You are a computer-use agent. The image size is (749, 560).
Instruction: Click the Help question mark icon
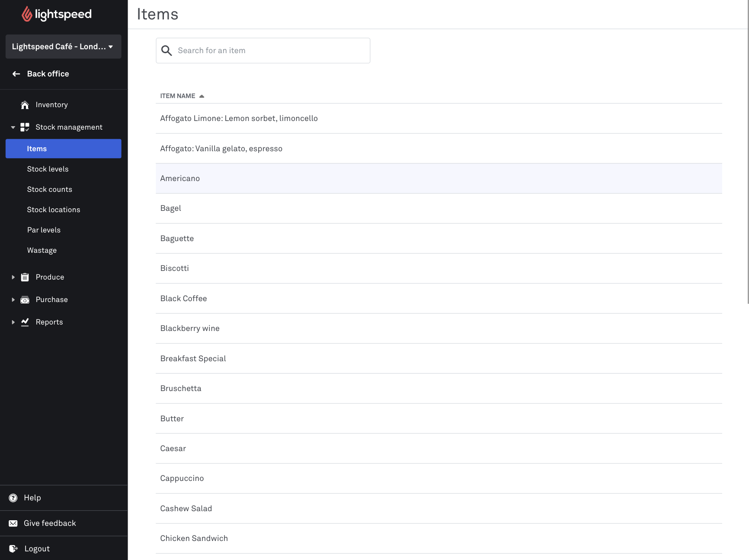[x=13, y=497]
